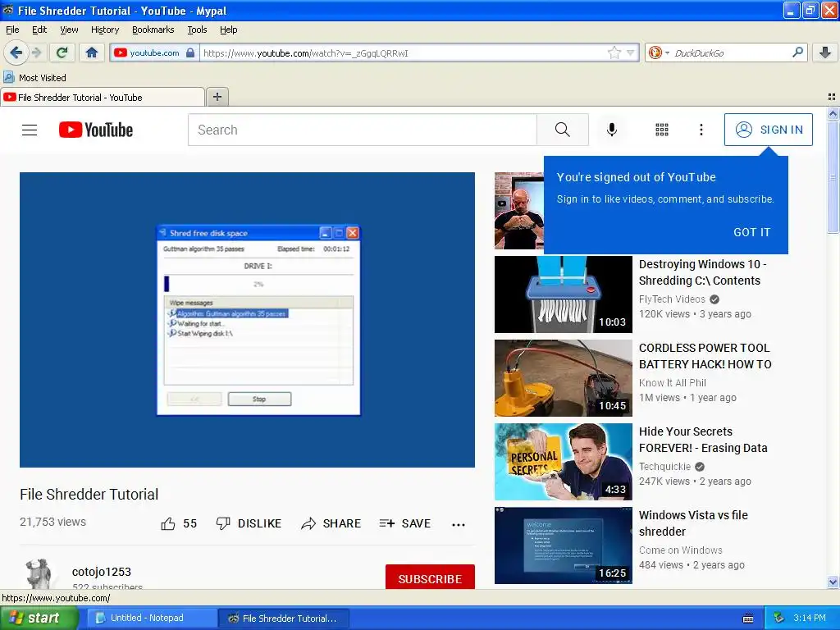Image resolution: width=840 pixels, height=630 pixels.
Task: Click the padlock site security icon
Action: coord(190,53)
